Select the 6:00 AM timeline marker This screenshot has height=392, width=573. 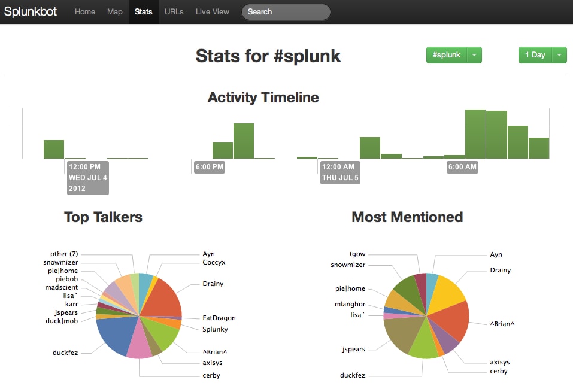coord(462,167)
